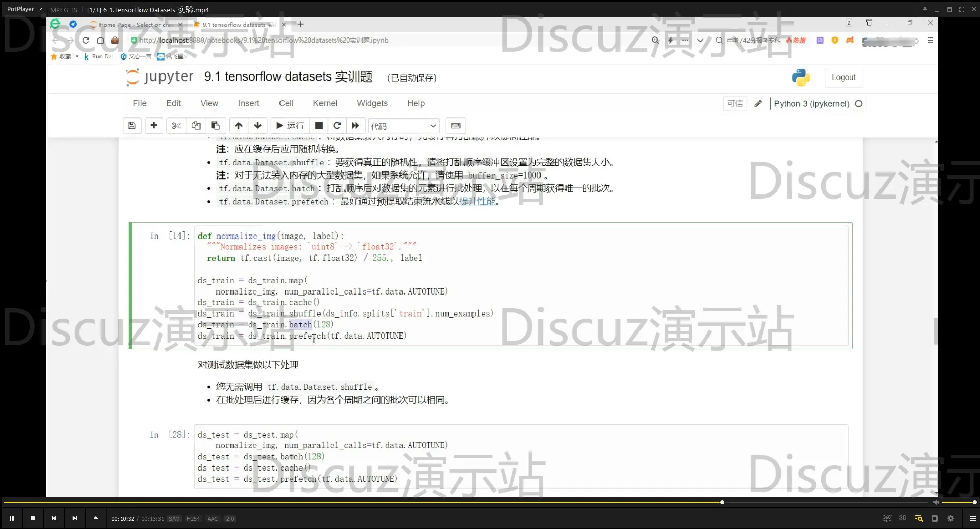This screenshot has width=980, height=529.
Task: Click the localhost URL address bar
Action: point(264,40)
